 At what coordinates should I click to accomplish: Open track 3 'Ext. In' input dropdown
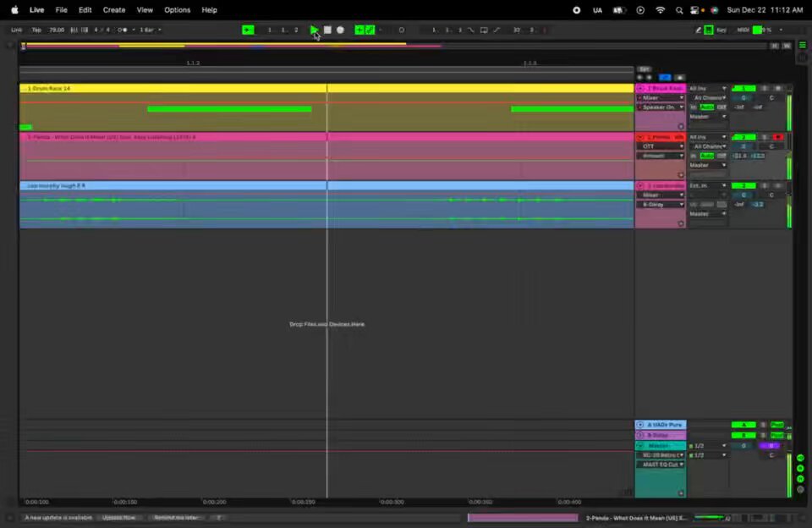pyautogui.click(x=707, y=185)
